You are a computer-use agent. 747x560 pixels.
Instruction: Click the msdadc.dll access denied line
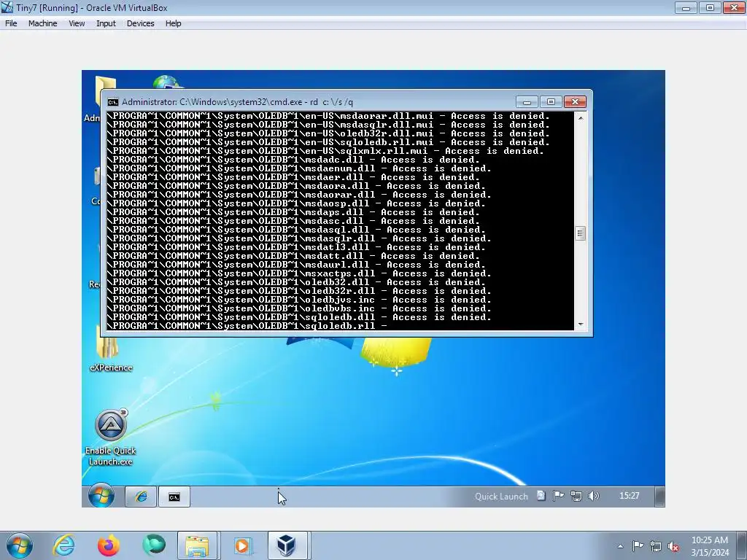coord(293,160)
